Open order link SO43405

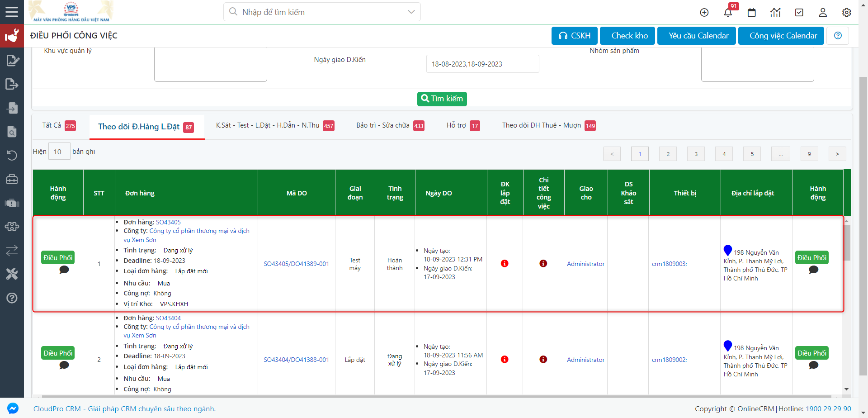point(168,222)
